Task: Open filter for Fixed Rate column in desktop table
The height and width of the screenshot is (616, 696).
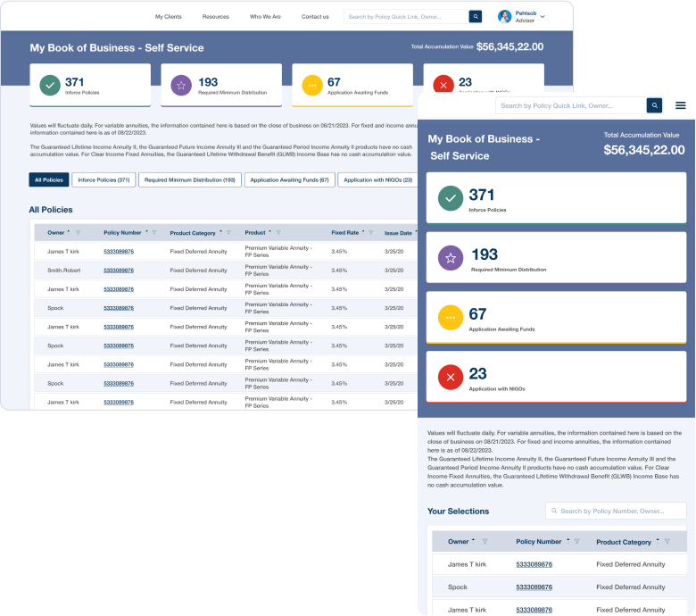Action: click(371, 233)
